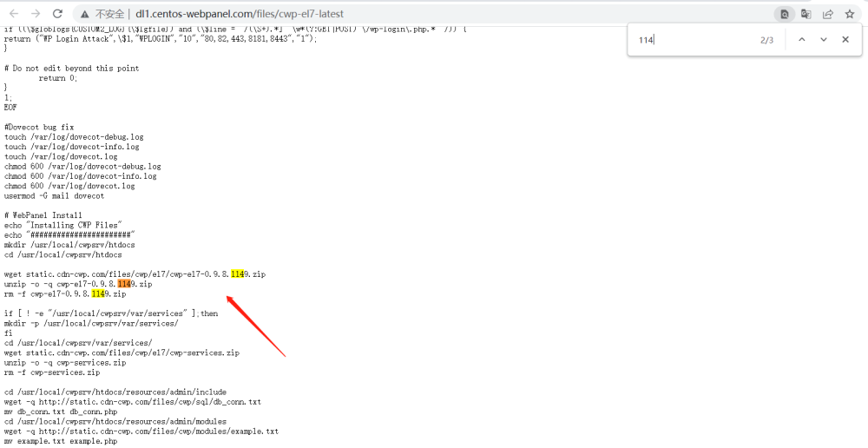Select the 'return 0;' line
Screen dimensions: 868x448
58,78
